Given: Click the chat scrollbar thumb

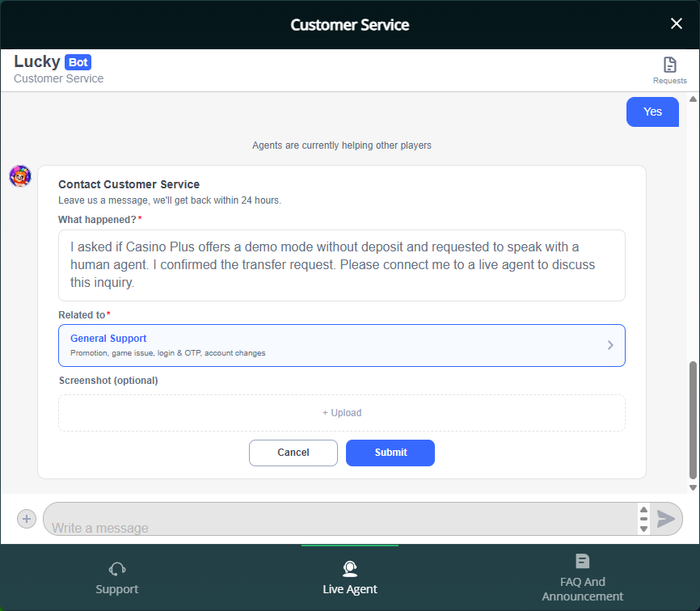Looking at the screenshot, I should coord(693,419).
